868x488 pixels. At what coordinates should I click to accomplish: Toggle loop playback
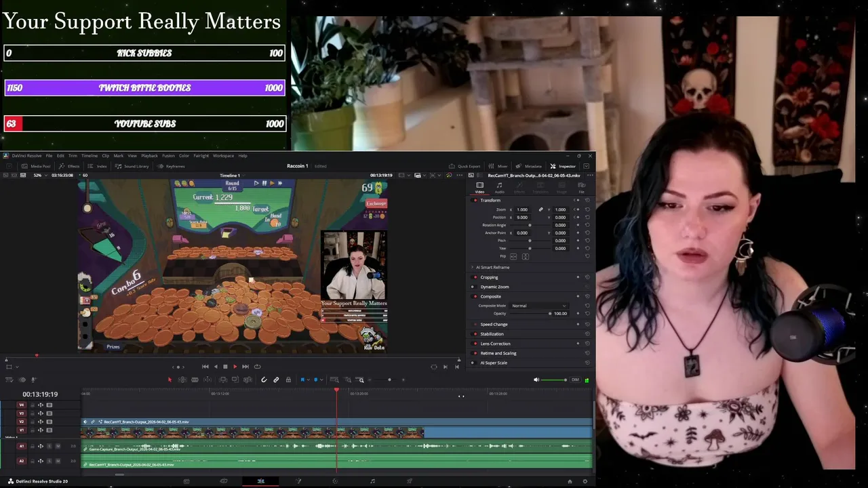pos(257,367)
